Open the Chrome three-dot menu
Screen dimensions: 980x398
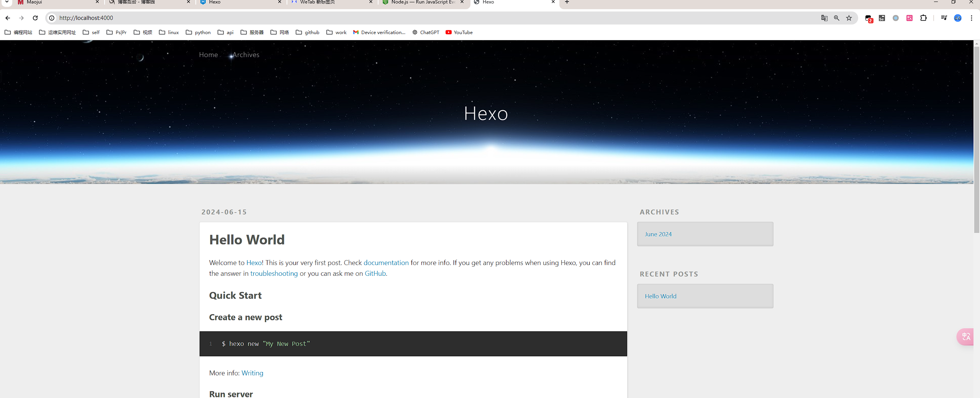coord(972,18)
